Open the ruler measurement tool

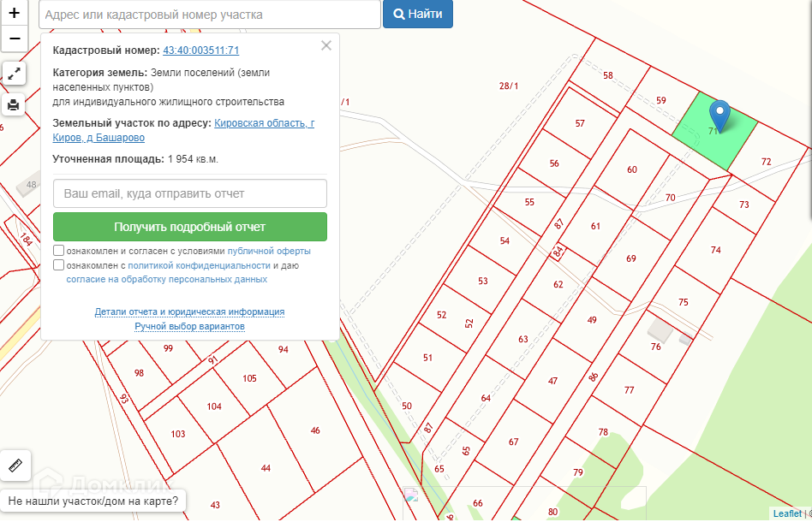16,466
